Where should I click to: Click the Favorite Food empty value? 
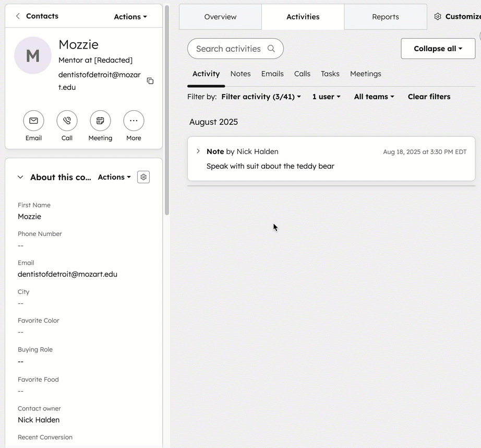pyautogui.click(x=20, y=391)
